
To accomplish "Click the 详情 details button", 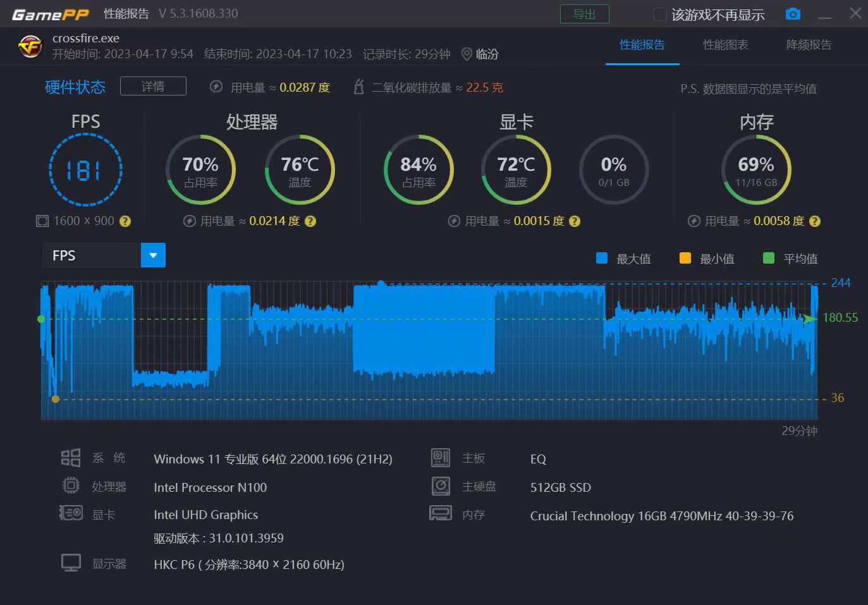I will pyautogui.click(x=153, y=86).
